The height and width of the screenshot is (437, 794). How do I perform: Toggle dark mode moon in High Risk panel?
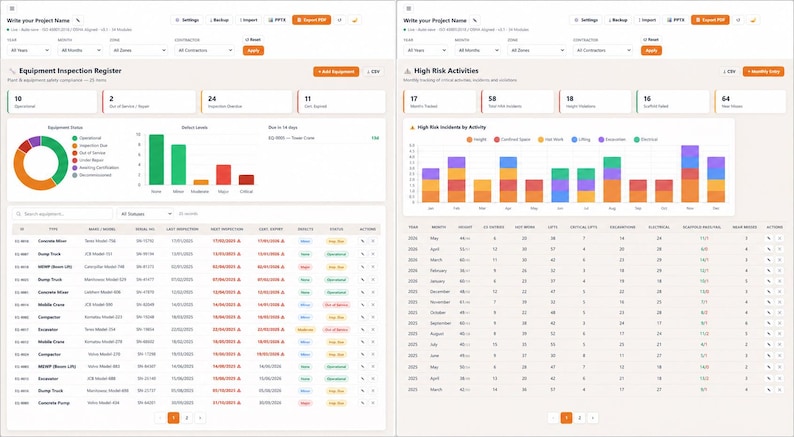pos(753,20)
